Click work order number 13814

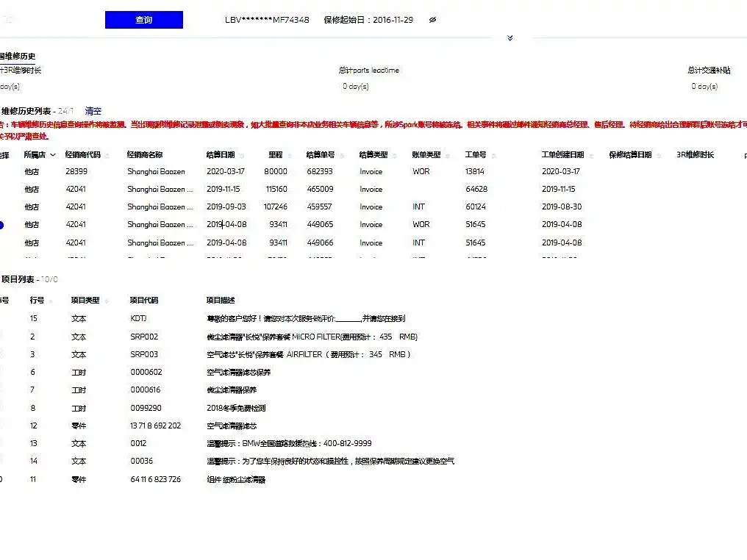pyautogui.click(x=475, y=171)
